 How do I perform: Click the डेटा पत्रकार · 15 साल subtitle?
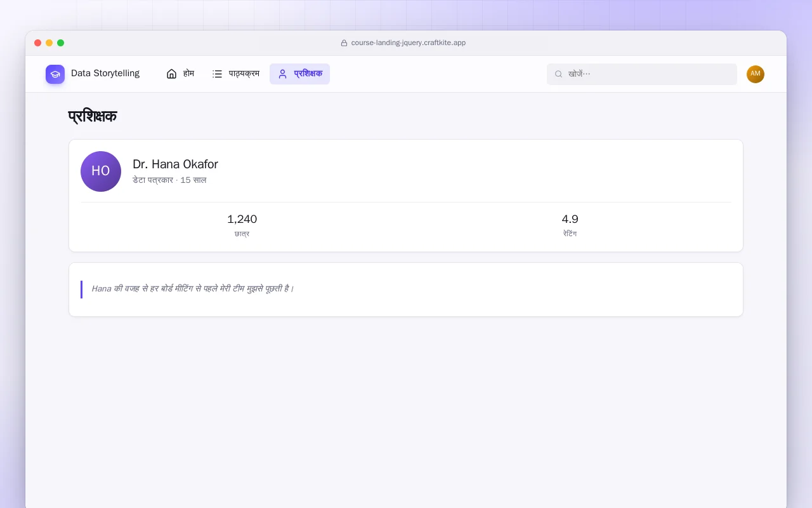[x=169, y=180]
